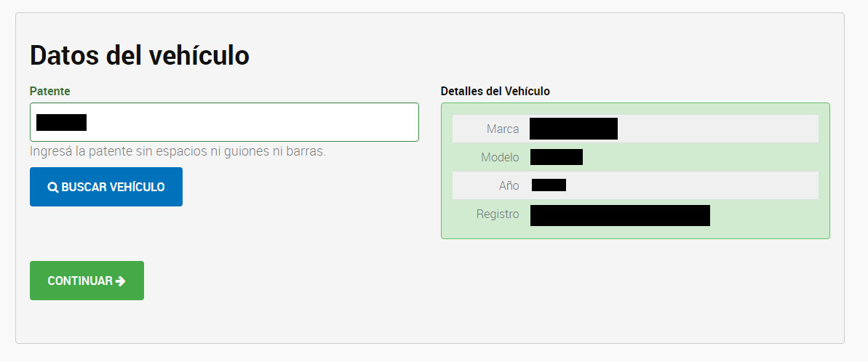868x362 pixels.
Task: Select the Patente field label
Action: click(x=49, y=91)
